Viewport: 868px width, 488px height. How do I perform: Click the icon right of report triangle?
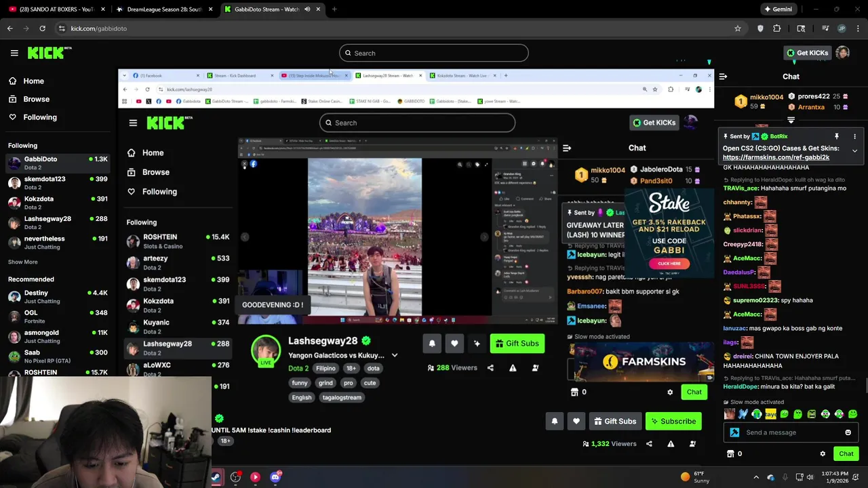(692, 444)
